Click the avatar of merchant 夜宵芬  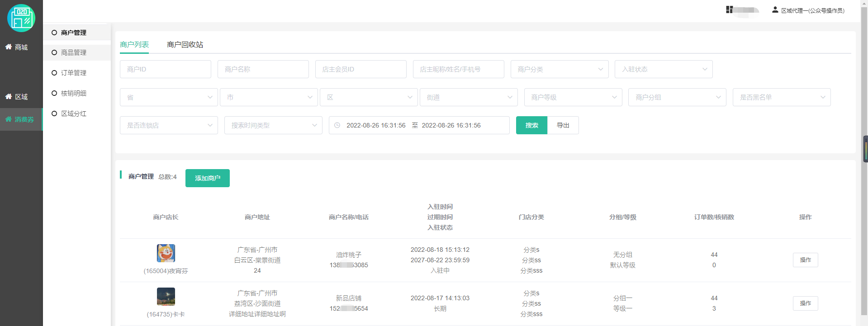[166, 253]
